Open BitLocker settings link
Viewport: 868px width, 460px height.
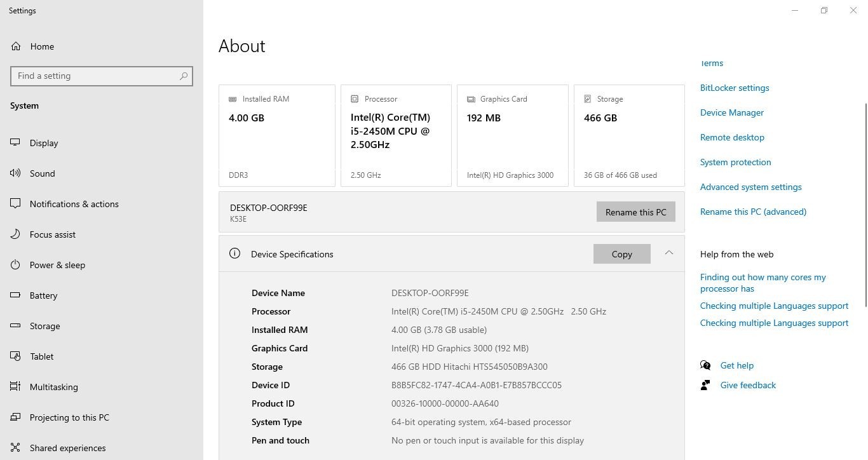click(x=735, y=88)
